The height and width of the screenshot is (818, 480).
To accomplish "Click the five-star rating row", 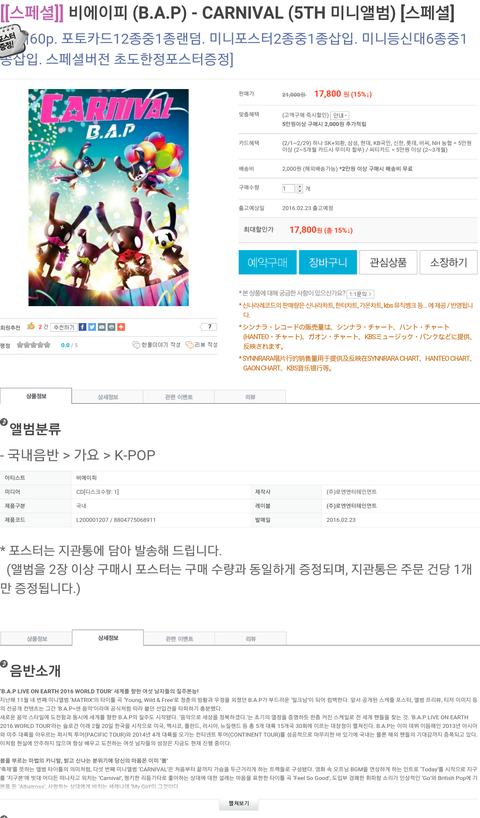I will pyautogui.click(x=33, y=345).
